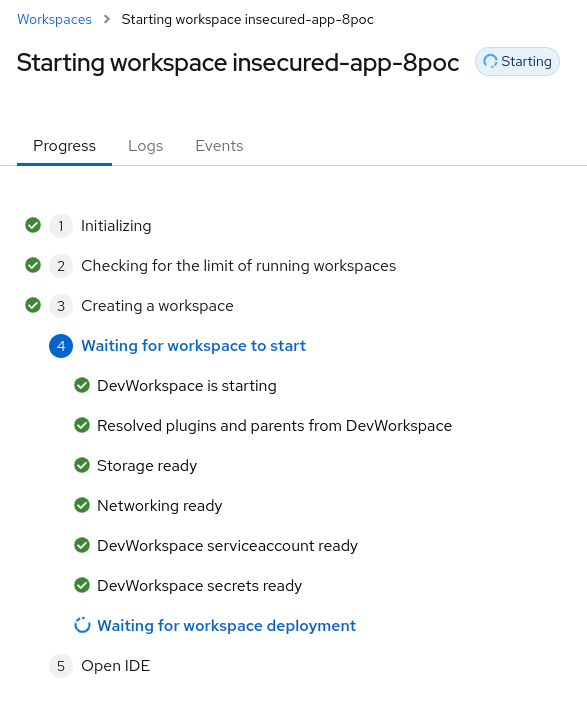This screenshot has height=707, width=587.
Task: Select 'DevWorkspace is starting' text
Action: click(187, 386)
